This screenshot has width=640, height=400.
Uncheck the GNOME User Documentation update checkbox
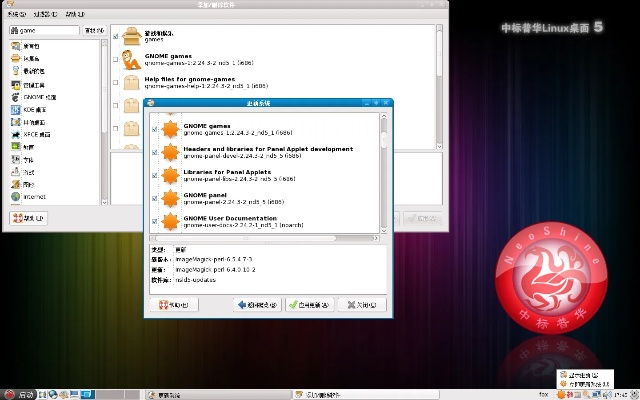click(154, 222)
